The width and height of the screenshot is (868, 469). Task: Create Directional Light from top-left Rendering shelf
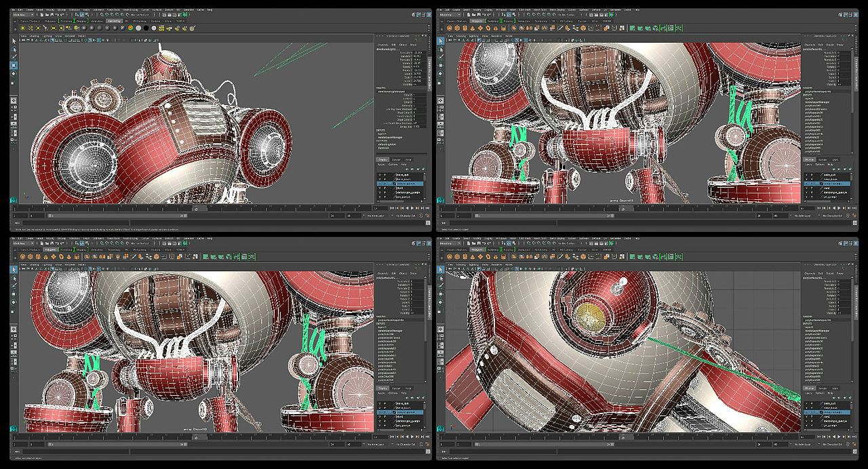31,28
